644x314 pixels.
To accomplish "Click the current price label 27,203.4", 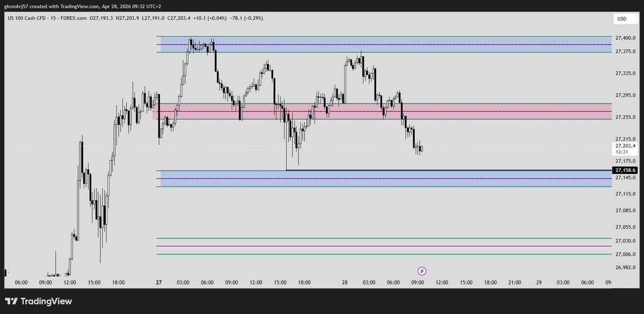I will point(626,145).
